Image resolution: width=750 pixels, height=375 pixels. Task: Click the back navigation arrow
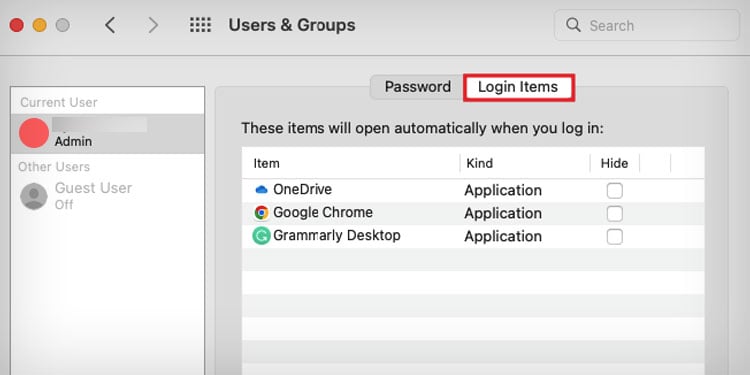tap(110, 25)
